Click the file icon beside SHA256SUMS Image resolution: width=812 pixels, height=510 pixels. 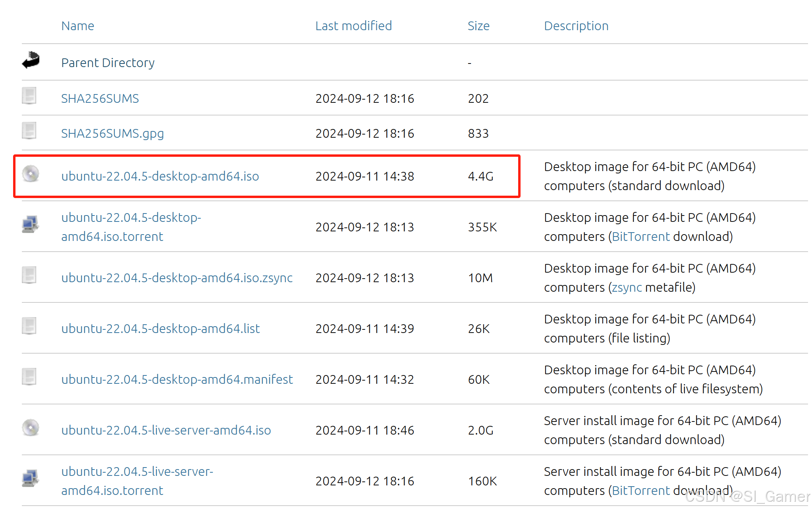click(29, 96)
